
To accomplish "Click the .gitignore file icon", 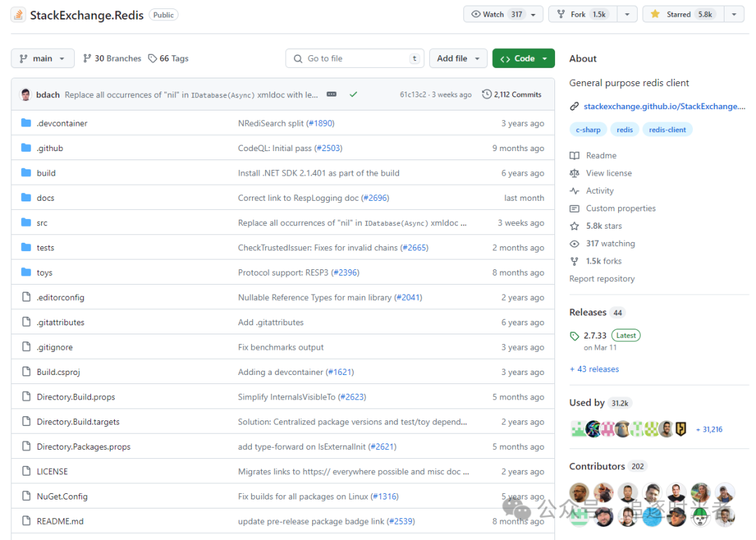I will (x=27, y=347).
